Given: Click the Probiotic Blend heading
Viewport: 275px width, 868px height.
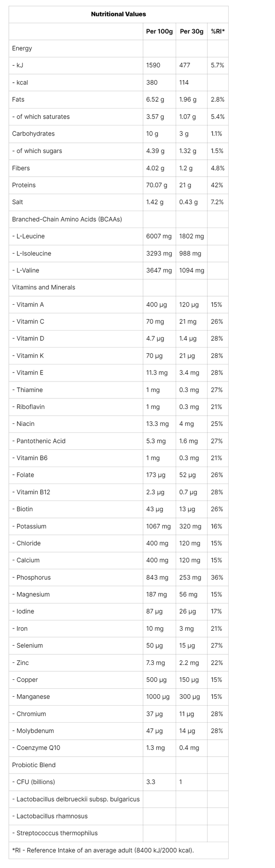Looking at the screenshot, I should point(34,765).
